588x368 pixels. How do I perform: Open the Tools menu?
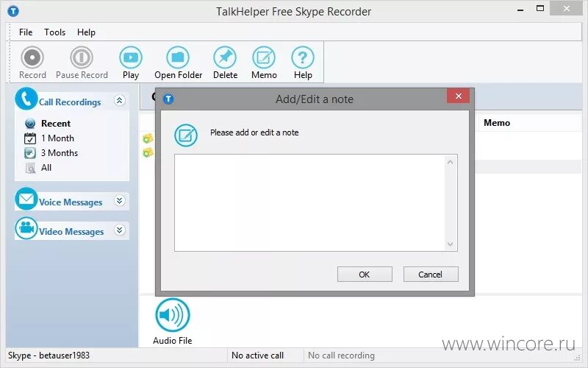pos(54,32)
